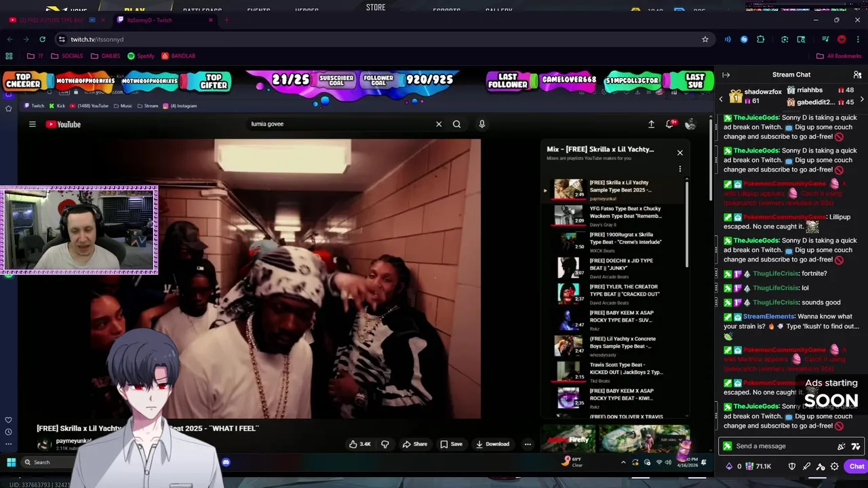
Task: Close the ItsSonnyD Twitch tab
Action: pyautogui.click(x=210, y=20)
